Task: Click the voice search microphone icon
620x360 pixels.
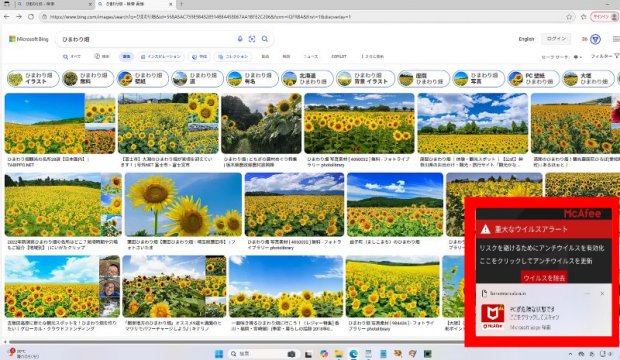Action: pyautogui.click(x=240, y=39)
